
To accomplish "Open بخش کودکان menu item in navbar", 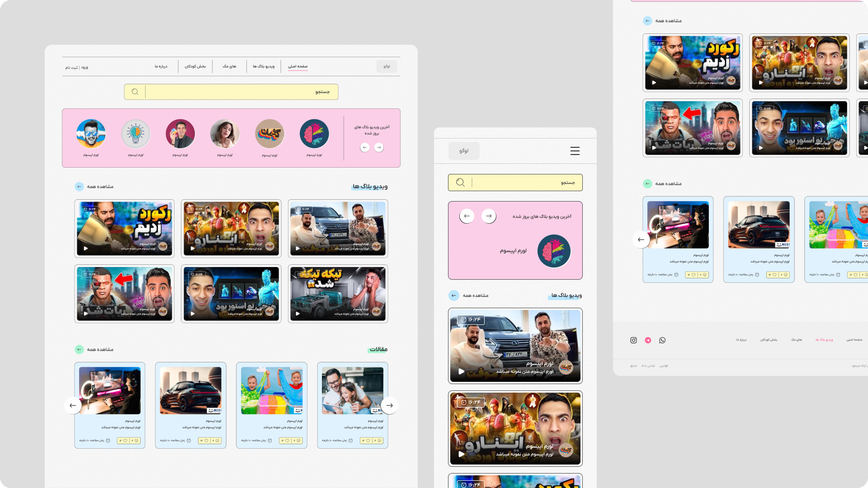I will point(195,66).
